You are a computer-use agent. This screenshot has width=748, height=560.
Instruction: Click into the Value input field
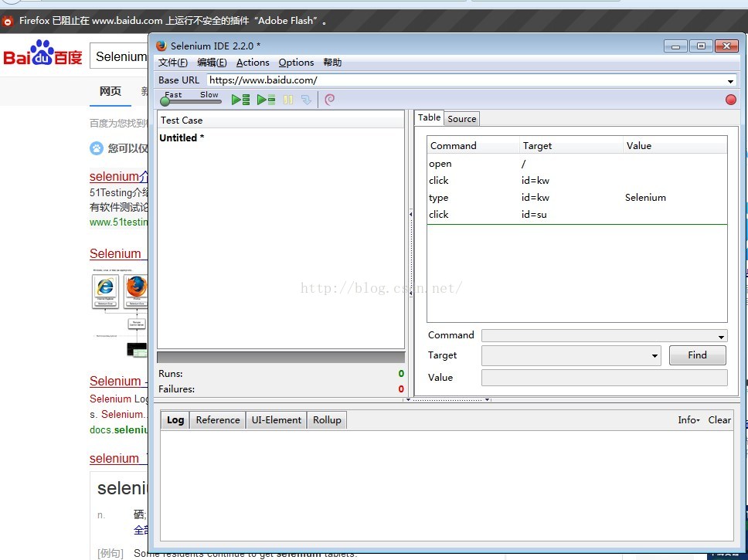[x=604, y=377]
